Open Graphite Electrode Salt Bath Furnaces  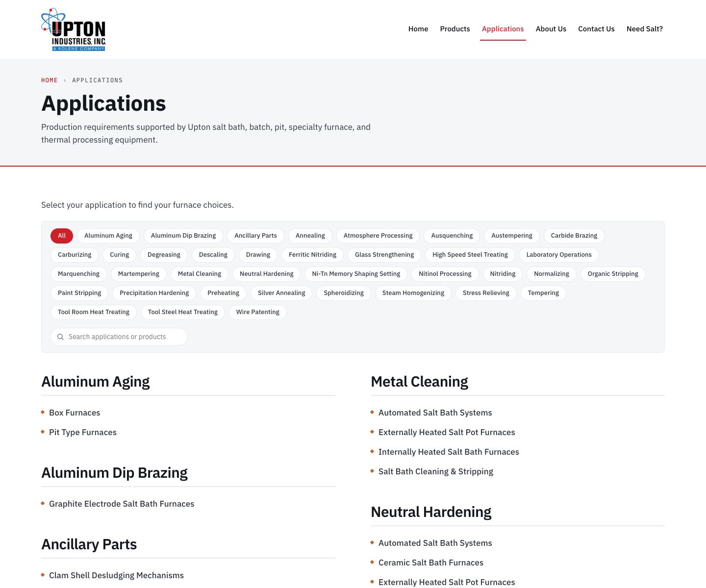tap(122, 504)
